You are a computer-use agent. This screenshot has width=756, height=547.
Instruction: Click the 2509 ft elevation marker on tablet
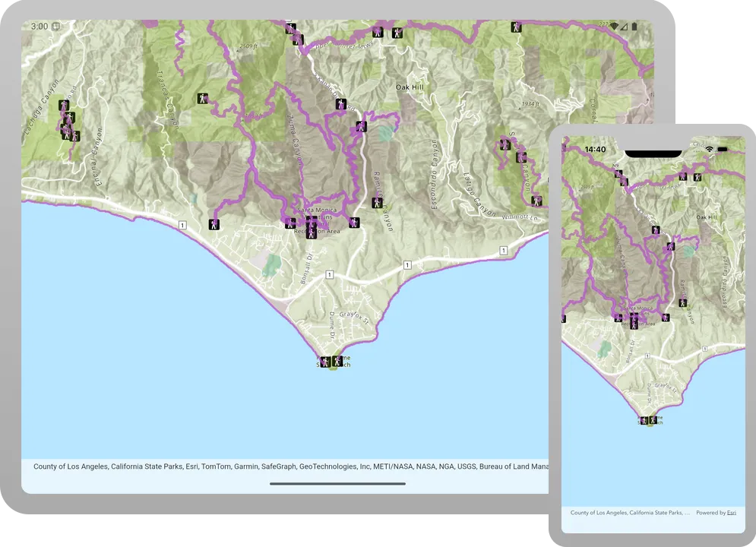tap(248, 46)
